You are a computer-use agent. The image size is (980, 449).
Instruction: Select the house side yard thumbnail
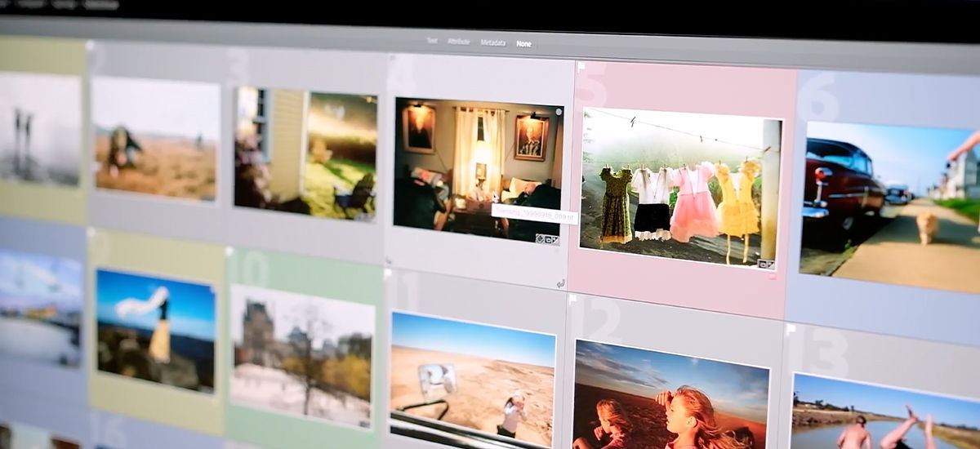pos(305,153)
